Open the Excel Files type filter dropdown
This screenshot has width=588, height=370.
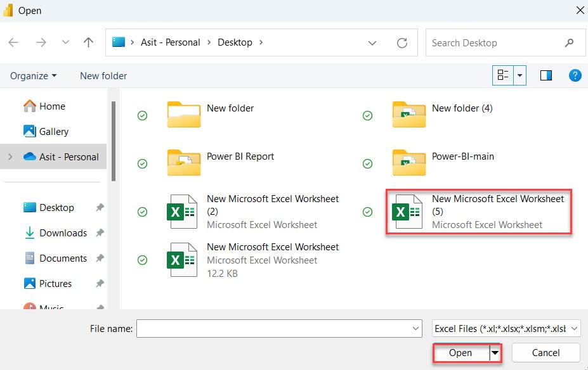[506, 328]
